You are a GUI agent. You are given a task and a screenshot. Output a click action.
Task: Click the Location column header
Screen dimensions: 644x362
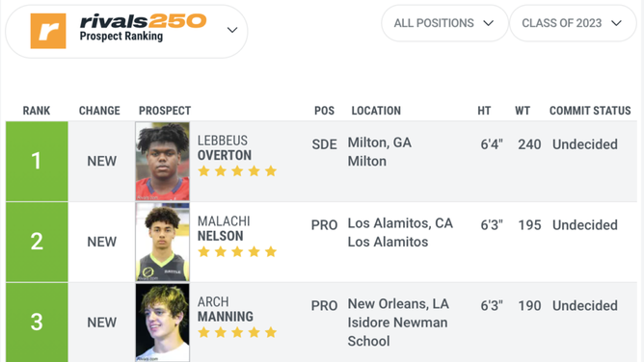pyautogui.click(x=376, y=111)
